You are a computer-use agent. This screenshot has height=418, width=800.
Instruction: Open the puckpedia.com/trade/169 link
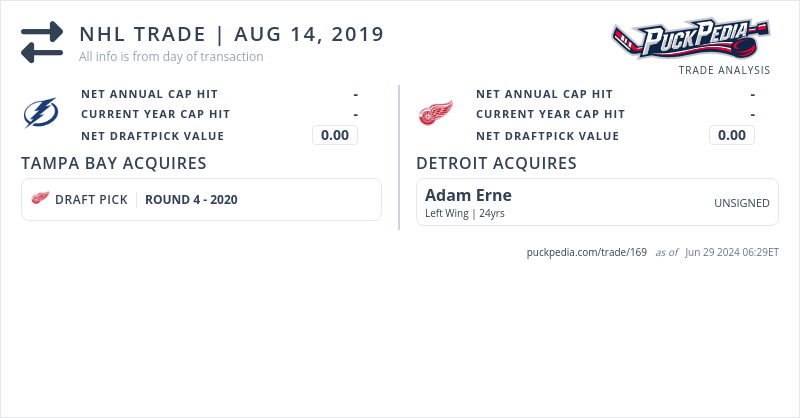587,252
